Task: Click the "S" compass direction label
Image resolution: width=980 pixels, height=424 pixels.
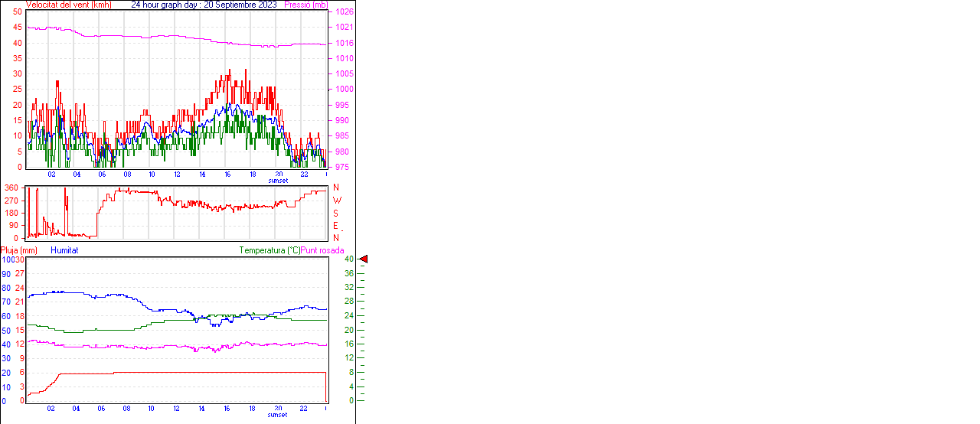Action: point(335,213)
